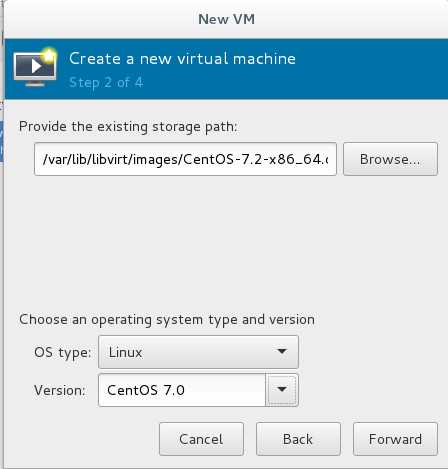Click the blue wizard header banner
This screenshot has height=469, width=448.
(226, 69)
